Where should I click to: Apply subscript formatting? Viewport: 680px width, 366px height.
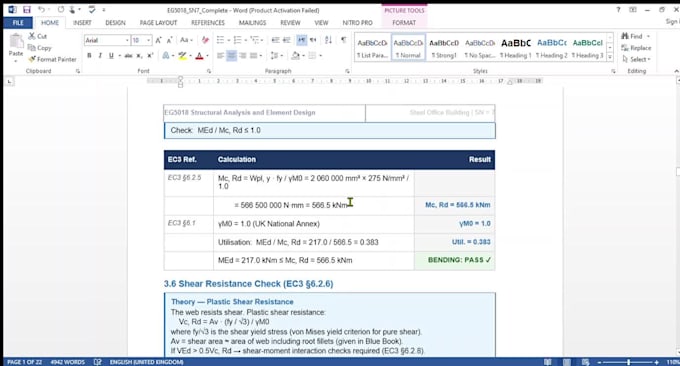point(139,56)
